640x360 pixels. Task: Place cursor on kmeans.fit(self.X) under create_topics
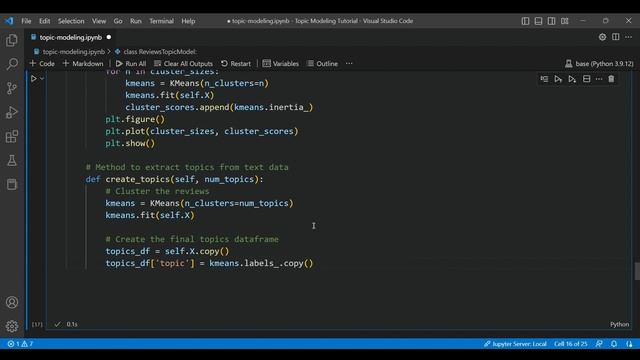pyautogui.click(x=150, y=215)
